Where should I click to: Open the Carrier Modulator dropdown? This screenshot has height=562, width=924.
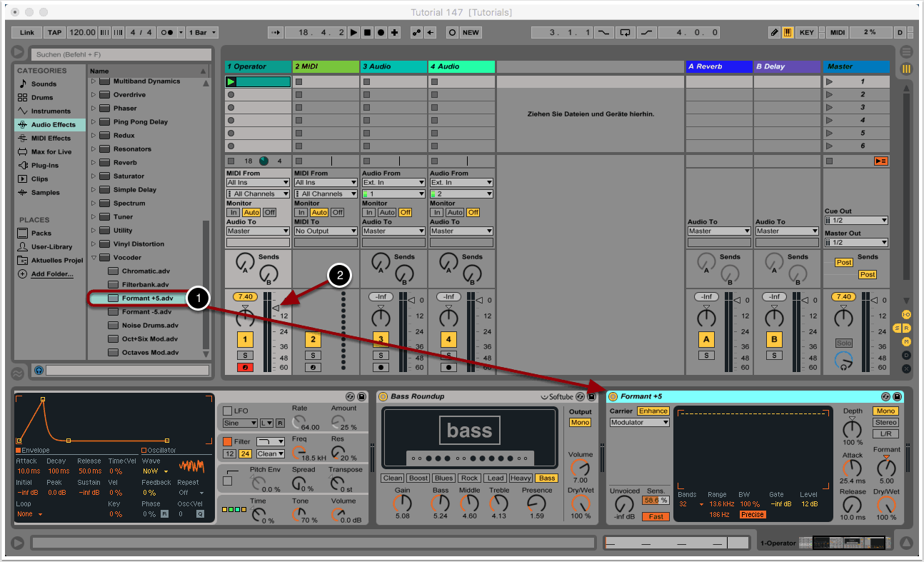639,423
